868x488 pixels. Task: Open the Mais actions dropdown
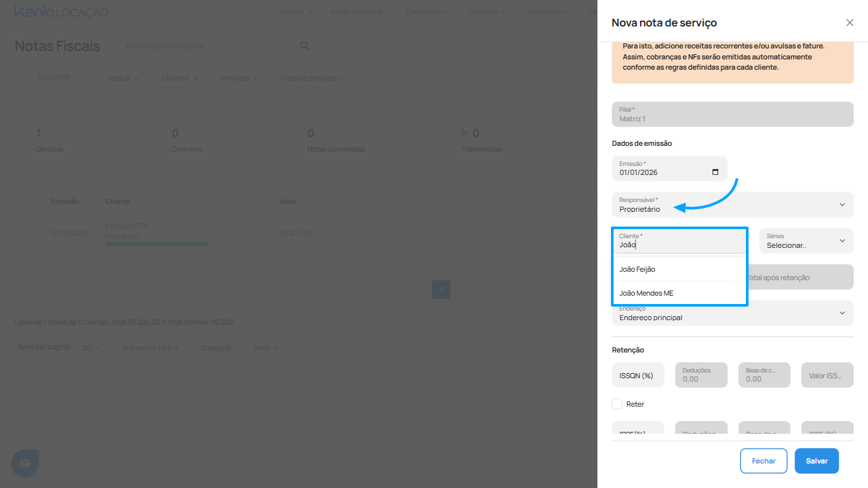[x=266, y=348]
